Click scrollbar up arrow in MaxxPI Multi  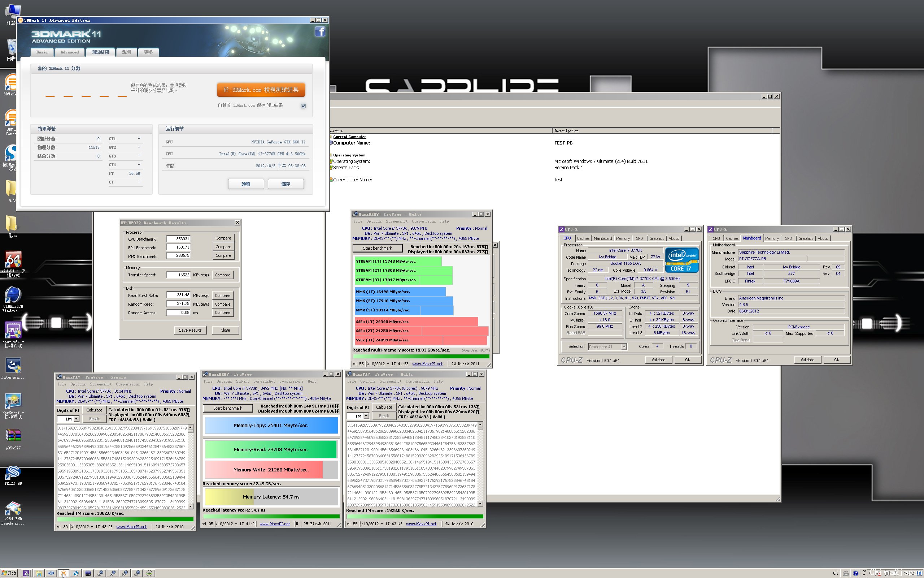click(480, 425)
